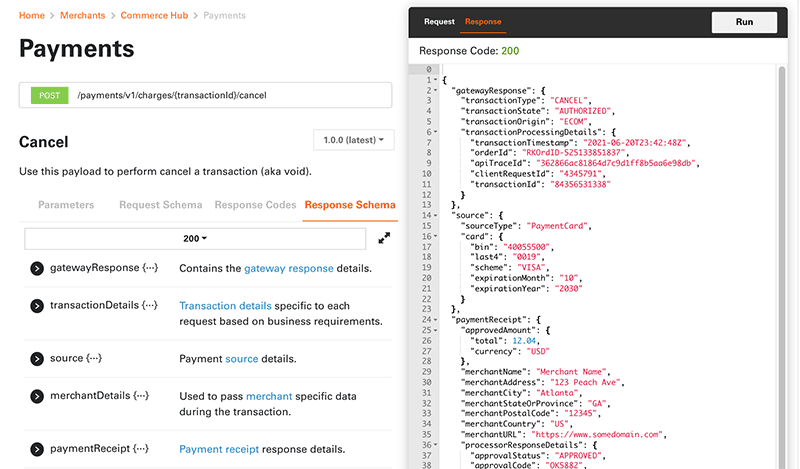This screenshot has height=469, width=800.
Task: Click the response panel vertical scrollbar
Action: click(x=783, y=200)
